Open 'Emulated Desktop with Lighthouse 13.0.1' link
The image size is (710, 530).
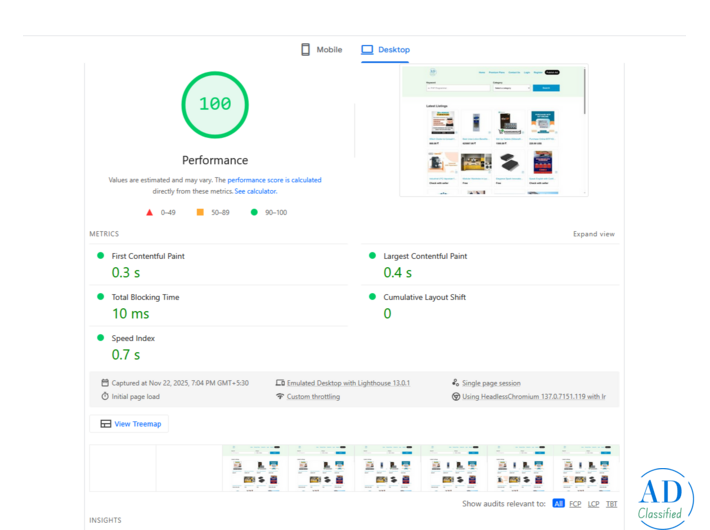(348, 383)
